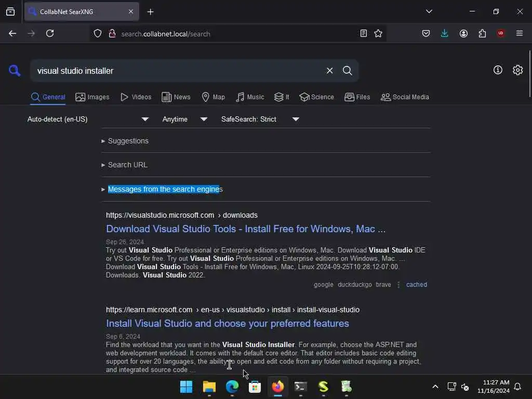This screenshot has height=399, width=532.
Task: Open Firefox View icon
Action: pyautogui.click(x=10, y=11)
